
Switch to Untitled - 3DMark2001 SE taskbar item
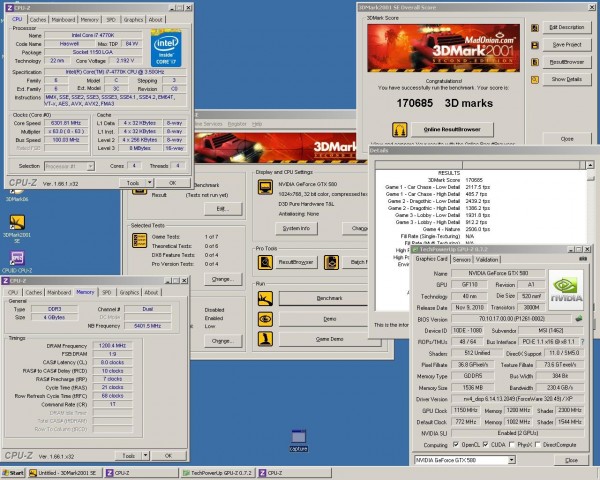pos(65,473)
